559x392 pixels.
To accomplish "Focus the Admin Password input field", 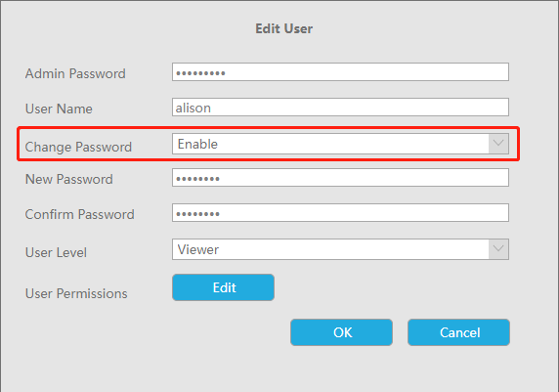I will (x=340, y=71).
